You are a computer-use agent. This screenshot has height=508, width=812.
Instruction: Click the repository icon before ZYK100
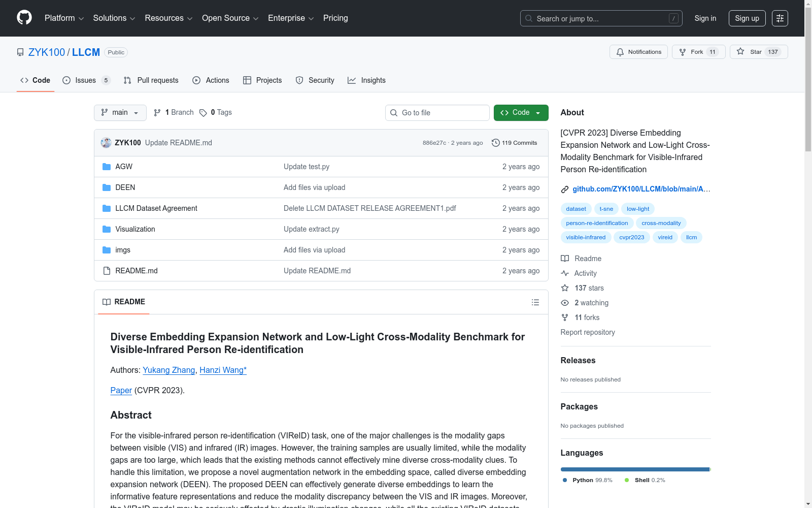click(x=20, y=52)
